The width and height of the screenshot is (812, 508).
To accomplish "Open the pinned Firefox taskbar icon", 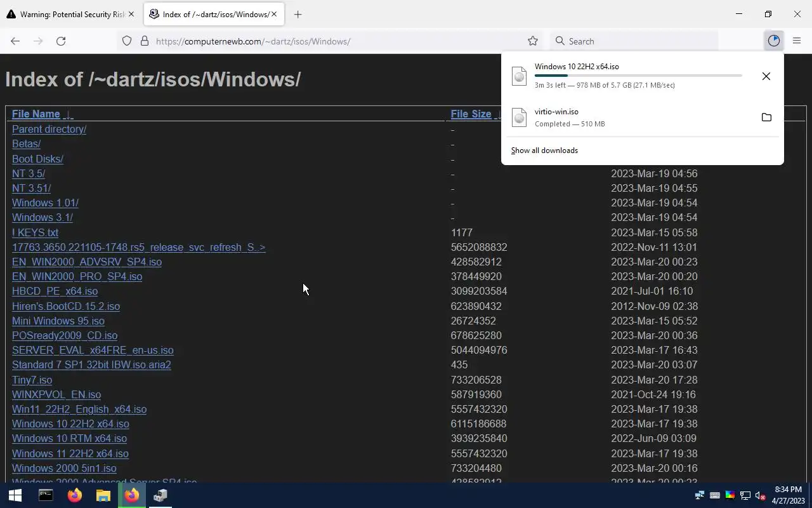I will tap(75, 495).
